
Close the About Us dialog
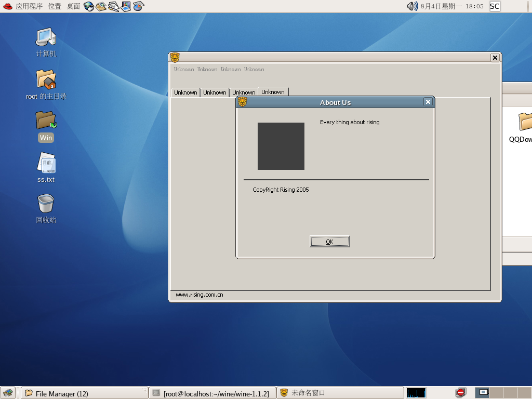[428, 102]
